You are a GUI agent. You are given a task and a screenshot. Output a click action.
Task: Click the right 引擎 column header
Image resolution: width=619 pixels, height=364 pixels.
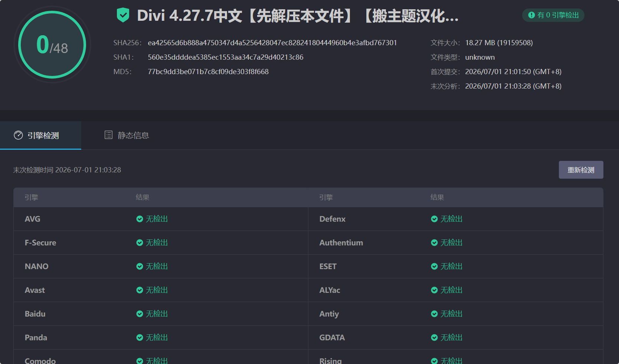(326, 198)
